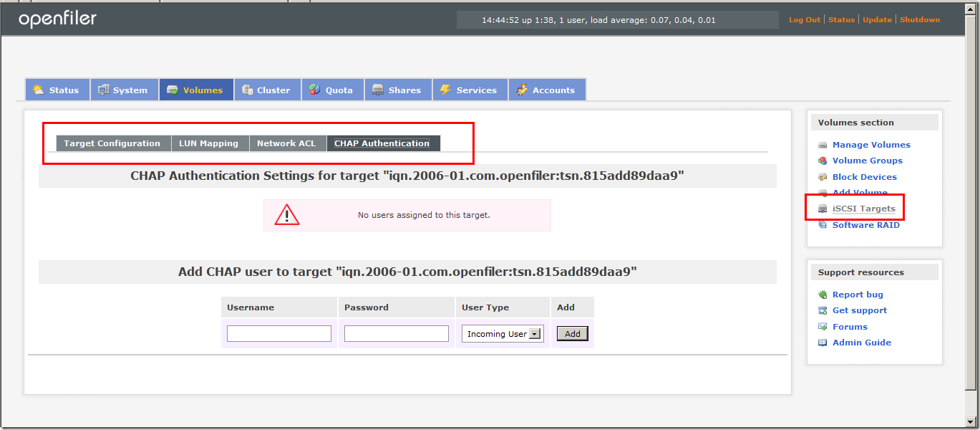Open the User Type dropdown
Viewport: 980px width, 430px height.
(x=534, y=333)
